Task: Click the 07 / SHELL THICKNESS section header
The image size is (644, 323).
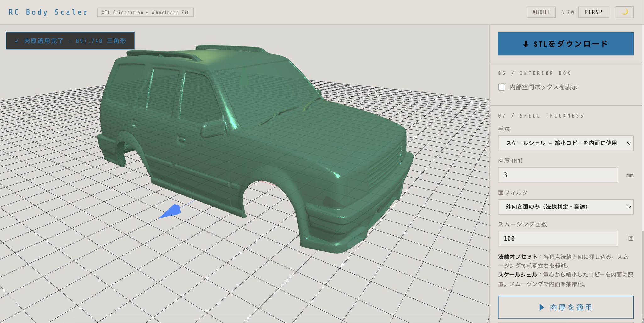Action: tap(541, 116)
